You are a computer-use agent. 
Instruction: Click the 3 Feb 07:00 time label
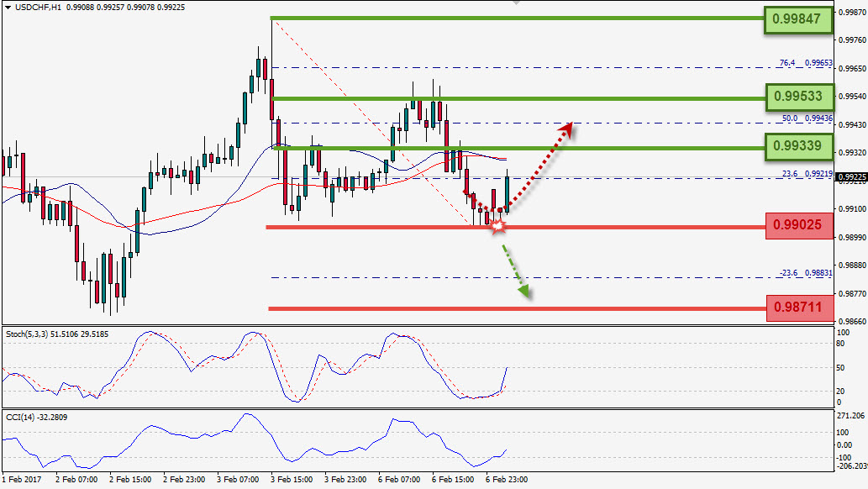pos(238,479)
